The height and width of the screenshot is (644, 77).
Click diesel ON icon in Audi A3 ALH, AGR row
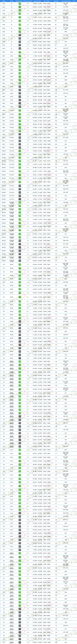(x=20, y=35)
